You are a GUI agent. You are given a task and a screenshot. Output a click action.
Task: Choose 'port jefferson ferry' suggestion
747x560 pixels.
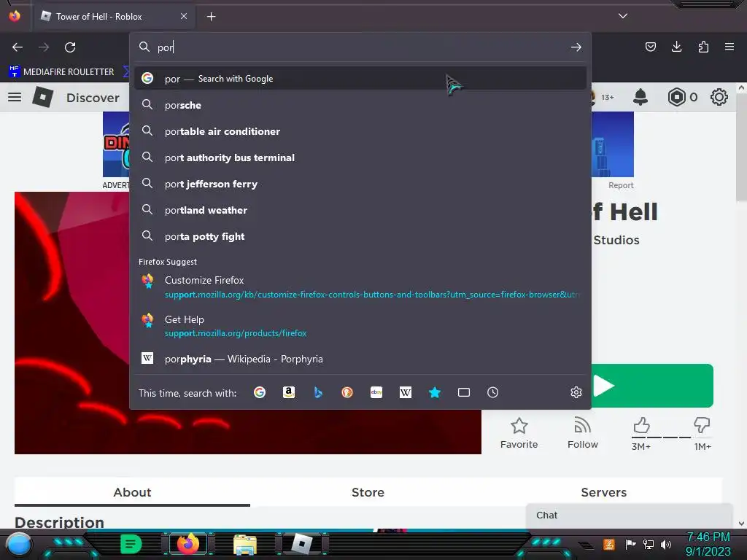[360, 184]
